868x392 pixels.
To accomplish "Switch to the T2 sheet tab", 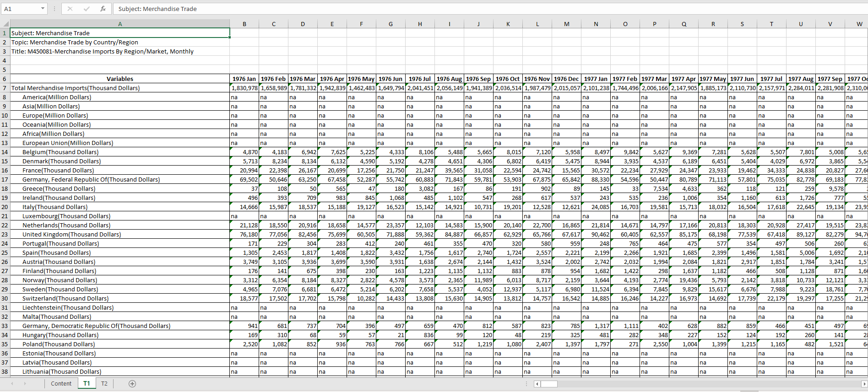I will pos(104,384).
